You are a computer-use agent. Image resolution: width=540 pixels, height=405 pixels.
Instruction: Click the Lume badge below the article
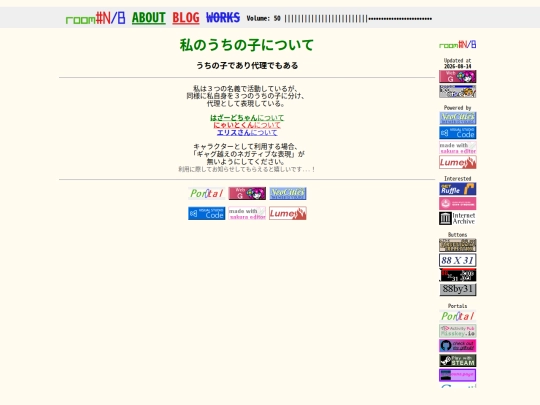point(288,214)
